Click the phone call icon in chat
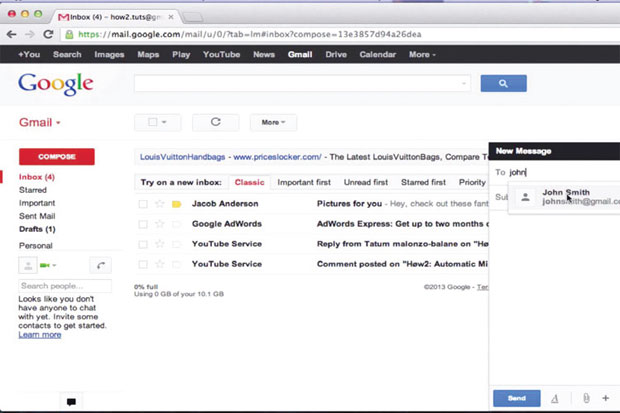This screenshot has width=620, height=413. 100,265
